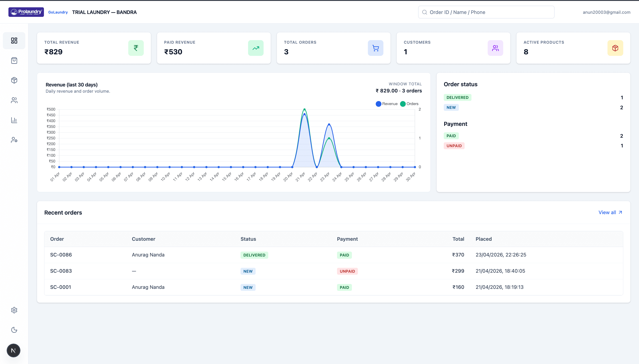
Task: Open the reports bar chart icon
Action: tap(14, 120)
